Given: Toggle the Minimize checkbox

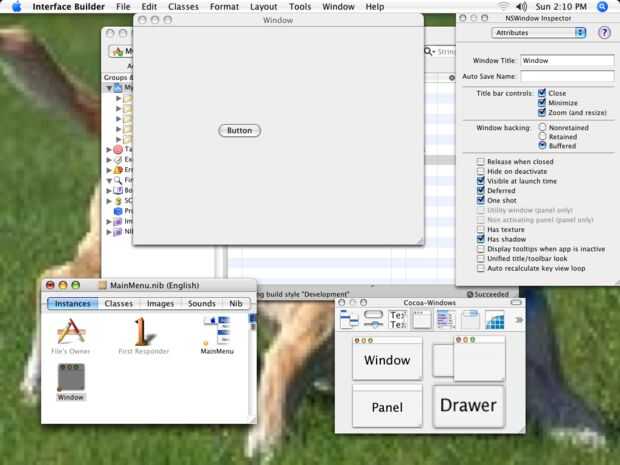Looking at the screenshot, I should pos(542,103).
